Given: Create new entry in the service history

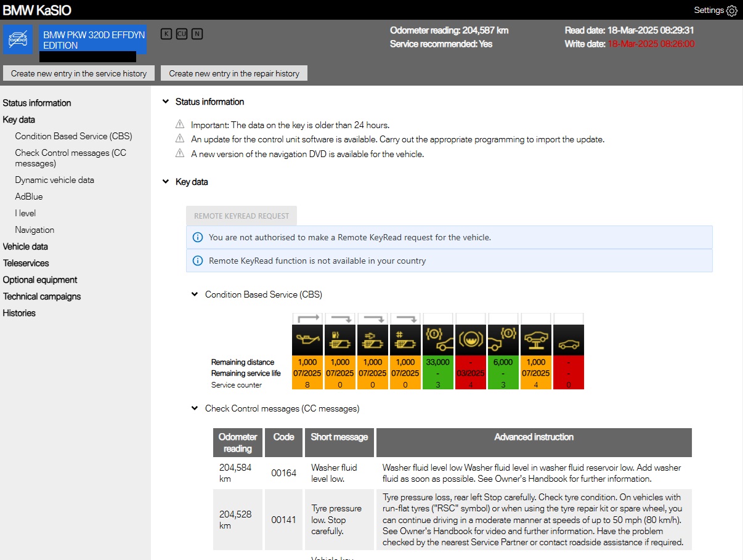Looking at the screenshot, I should click(79, 73).
